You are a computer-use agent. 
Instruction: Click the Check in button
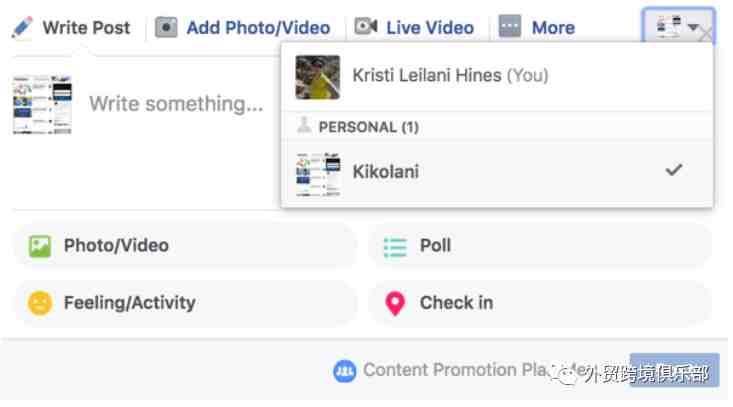point(540,303)
